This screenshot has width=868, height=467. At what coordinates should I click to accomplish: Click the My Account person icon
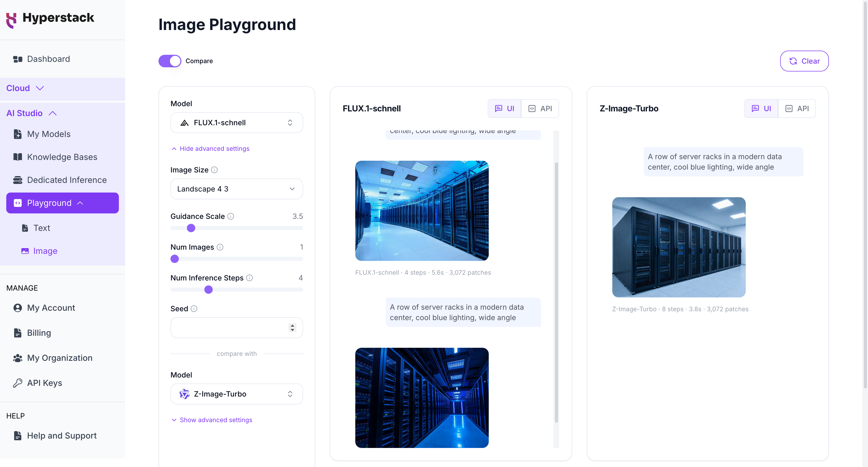click(17, 308)
